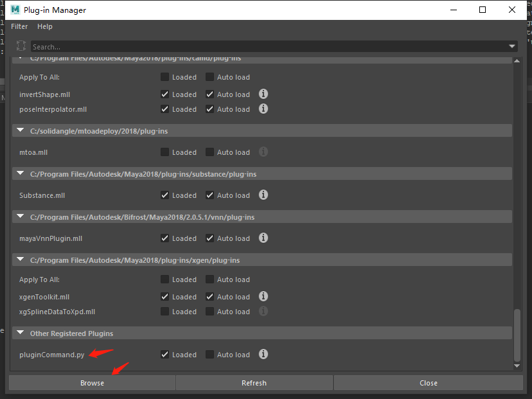Check Apply To All Loaded in xgen section
The width and height of the screenshot is (532, 399).
click(x=165, y=279)
